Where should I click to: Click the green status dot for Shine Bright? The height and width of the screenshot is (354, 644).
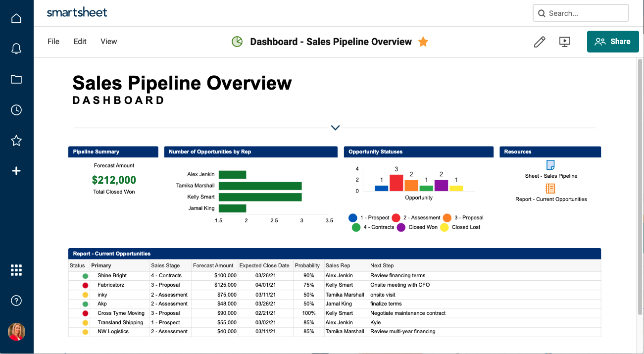tap(85, 276)
